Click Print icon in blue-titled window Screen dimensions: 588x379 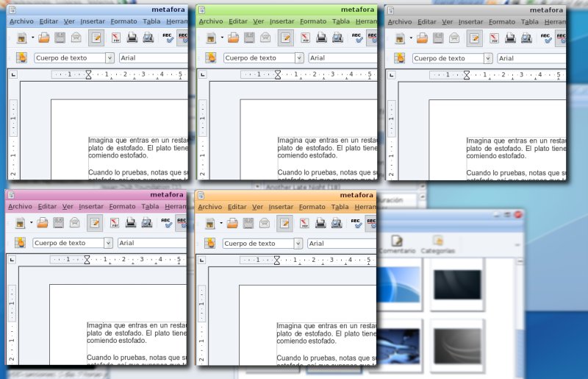(132, 38)
